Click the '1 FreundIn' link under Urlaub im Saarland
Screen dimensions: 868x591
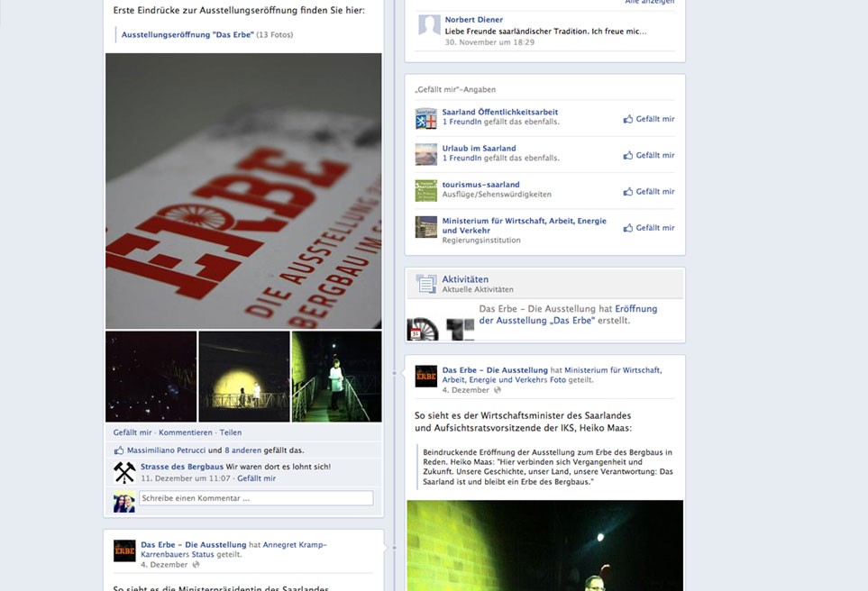(461, 158)
